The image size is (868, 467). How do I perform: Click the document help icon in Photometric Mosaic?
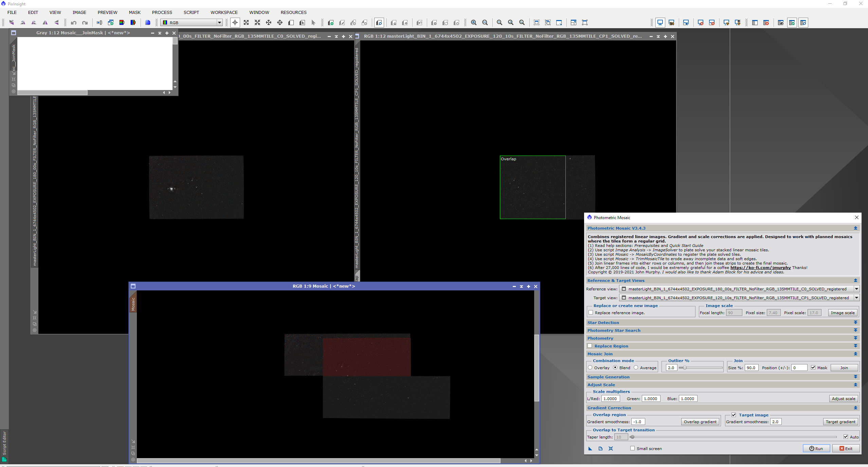(x=600, y=448)
